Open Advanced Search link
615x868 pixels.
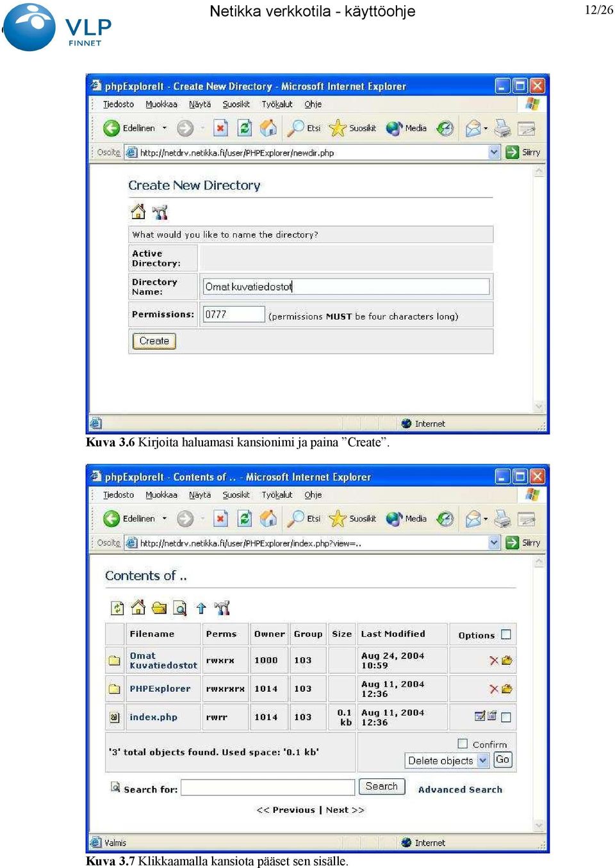[460, 789]
